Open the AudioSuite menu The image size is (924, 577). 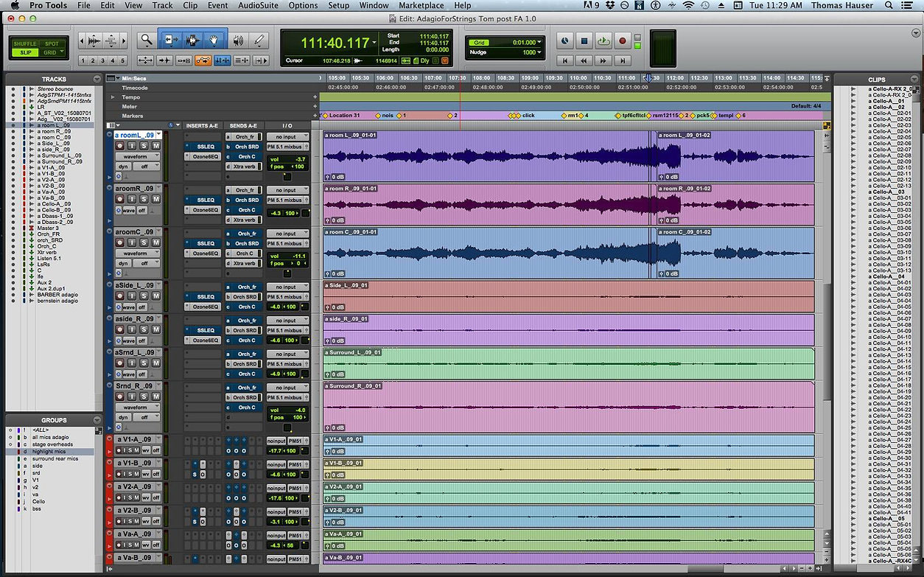coord(258,5)
